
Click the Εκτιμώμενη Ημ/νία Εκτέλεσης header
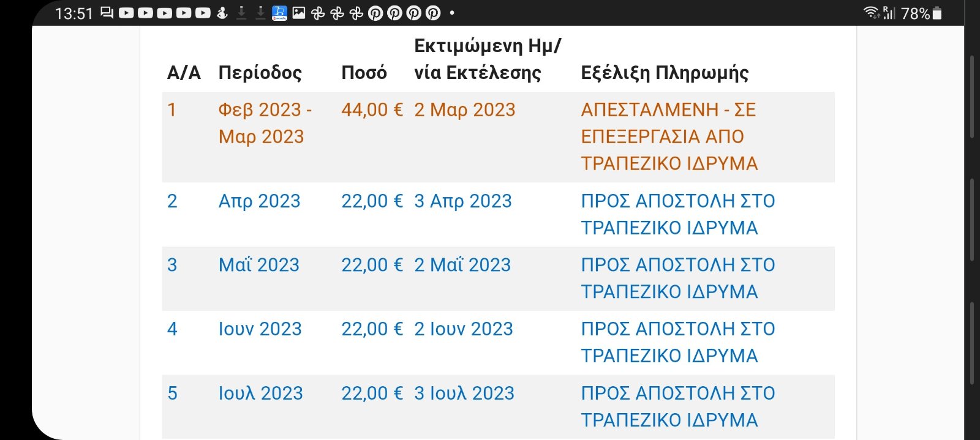pos(488,59)
